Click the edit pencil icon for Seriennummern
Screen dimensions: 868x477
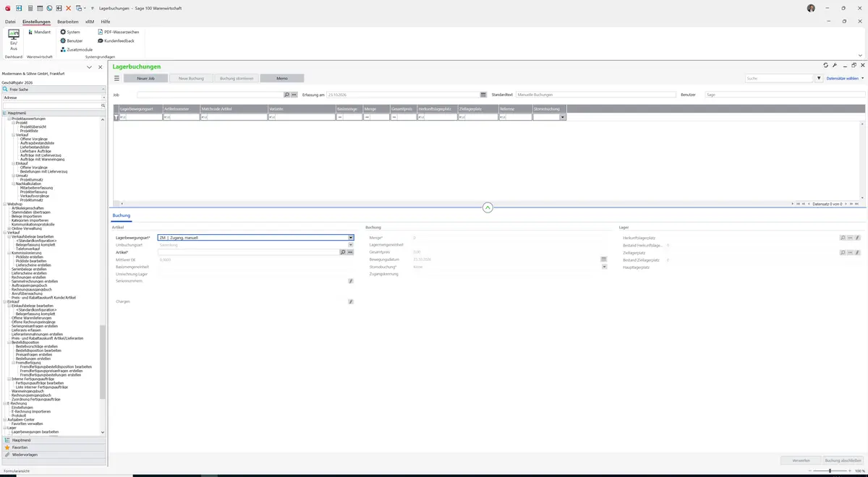[x=351, y=280]
